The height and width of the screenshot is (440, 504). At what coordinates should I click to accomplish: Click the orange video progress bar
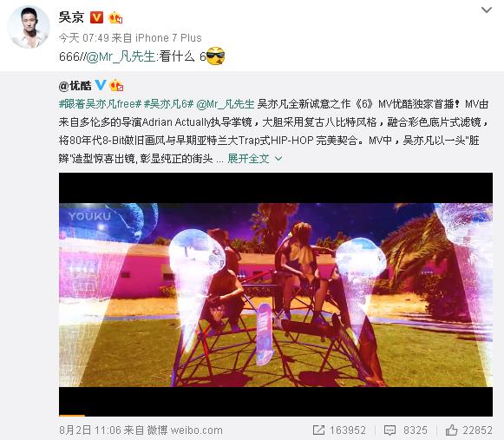pyautogui.click(x=72, y=416)
